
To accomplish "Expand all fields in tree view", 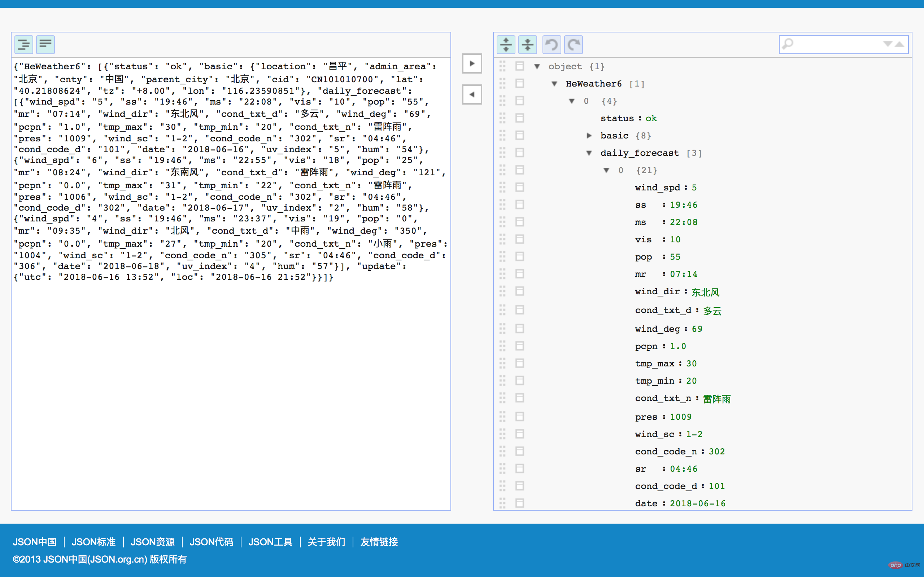I will coord(506,45).
